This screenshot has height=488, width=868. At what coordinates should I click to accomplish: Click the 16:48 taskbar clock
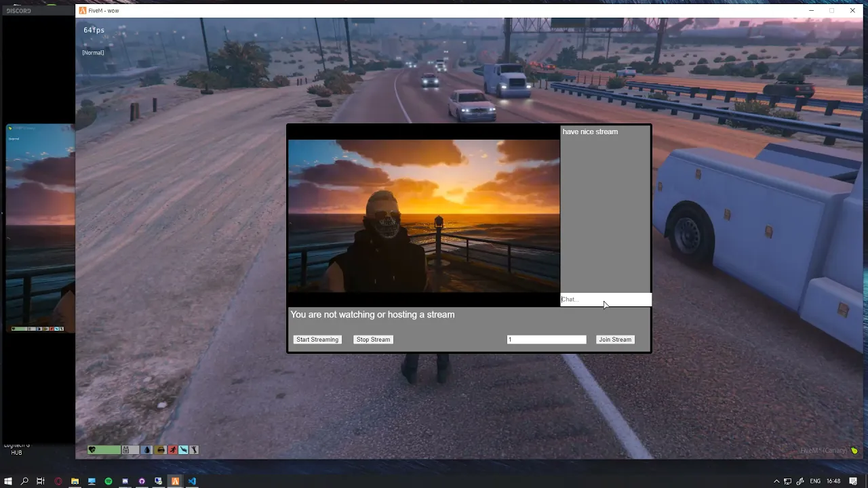[833, 481]
